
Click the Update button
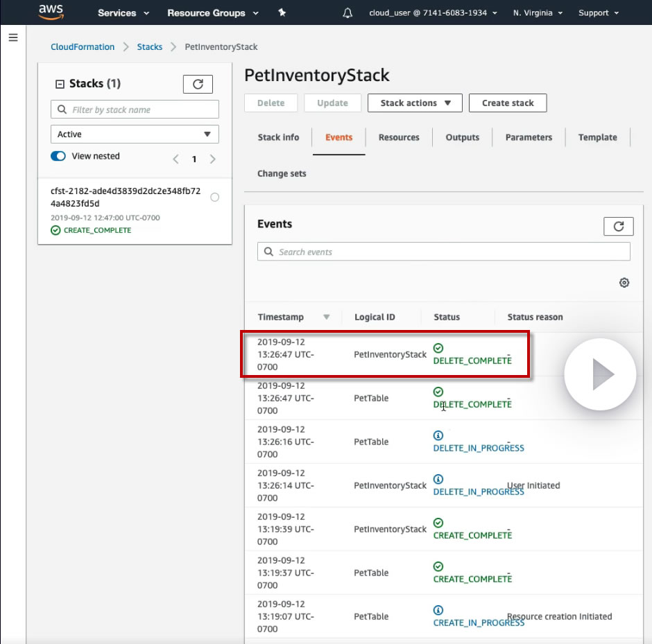(333, 103)
